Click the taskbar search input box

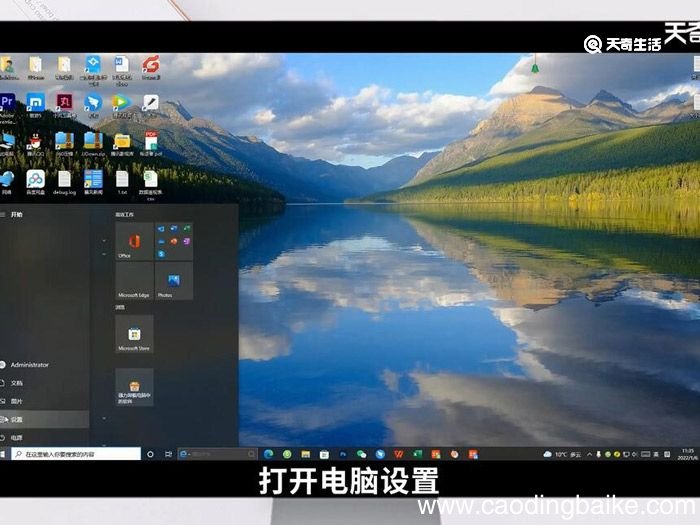coord(76,454)
